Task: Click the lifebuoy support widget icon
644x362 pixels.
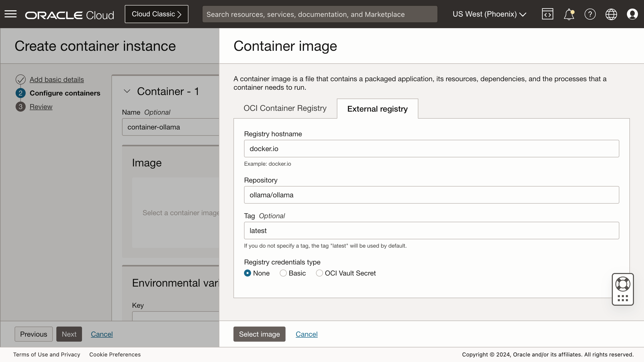Action: [623, 284]
